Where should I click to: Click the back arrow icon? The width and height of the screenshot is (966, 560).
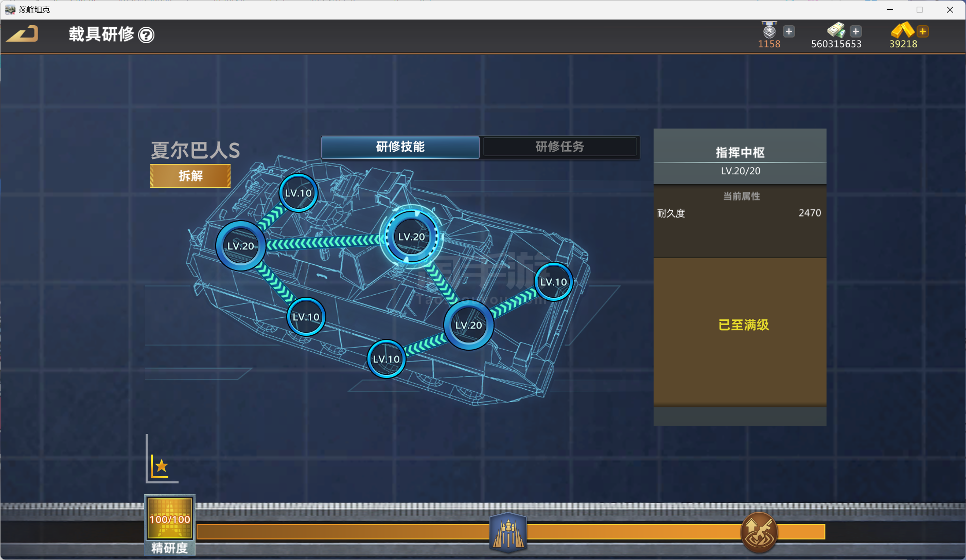pos(23,34)
